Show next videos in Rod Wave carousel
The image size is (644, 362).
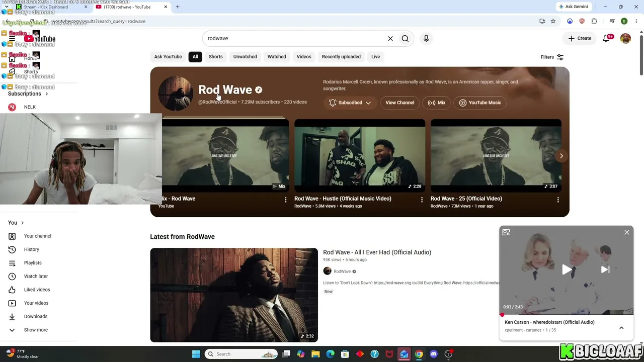561,156
